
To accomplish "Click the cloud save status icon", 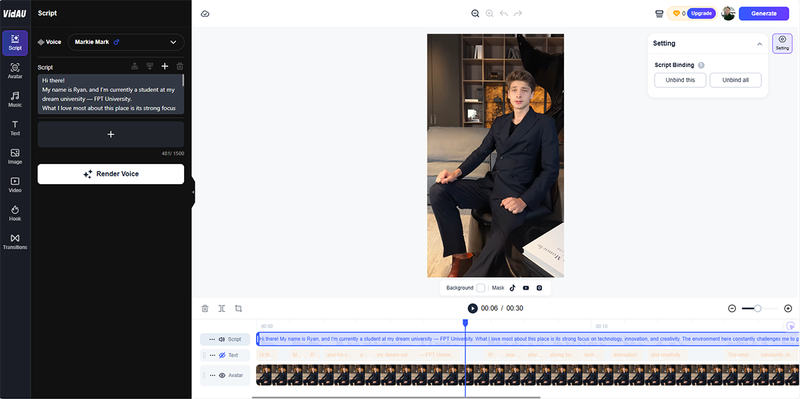I will click(x=205, y=14).
